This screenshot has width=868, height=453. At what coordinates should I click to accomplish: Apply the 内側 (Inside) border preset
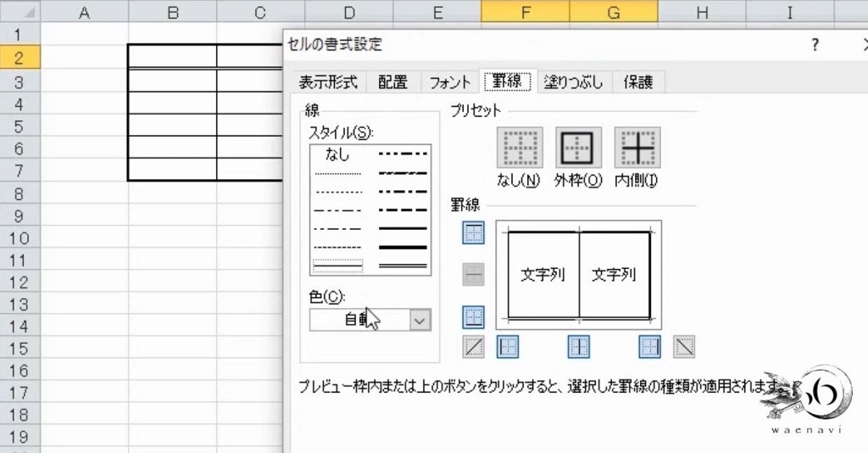coord(637,148)
